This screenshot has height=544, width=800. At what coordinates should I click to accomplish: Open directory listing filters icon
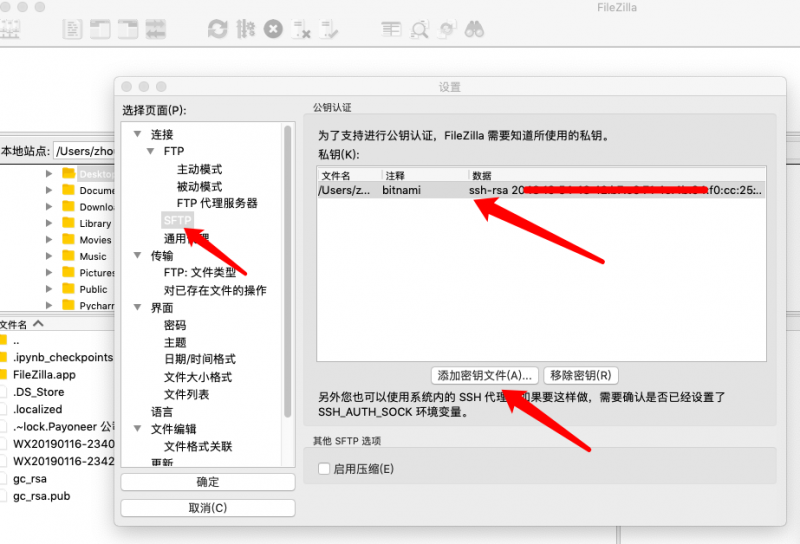click(x=391, y=29)
